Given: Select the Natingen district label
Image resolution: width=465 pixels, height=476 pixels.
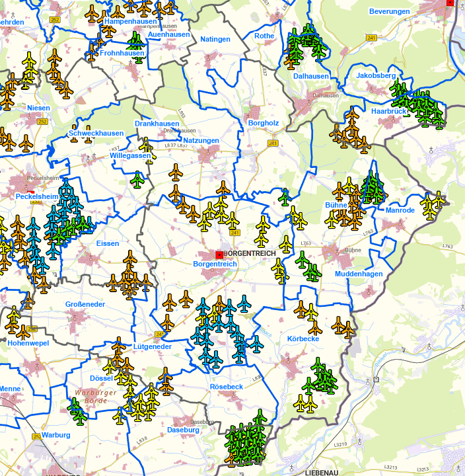Looking at the screenshot, I should [x=215, y=39].
